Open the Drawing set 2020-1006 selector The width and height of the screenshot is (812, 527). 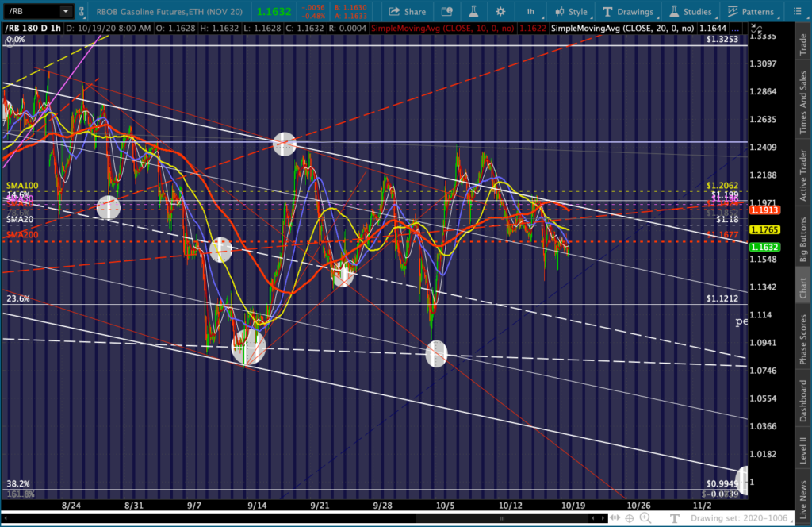739,517
